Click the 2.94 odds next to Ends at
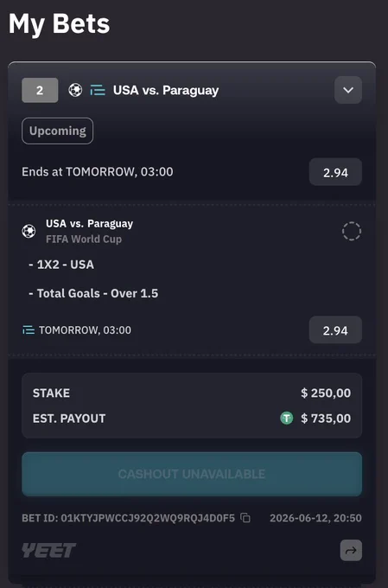This screenshot has width=388, height=588. (x=335, y=172)
